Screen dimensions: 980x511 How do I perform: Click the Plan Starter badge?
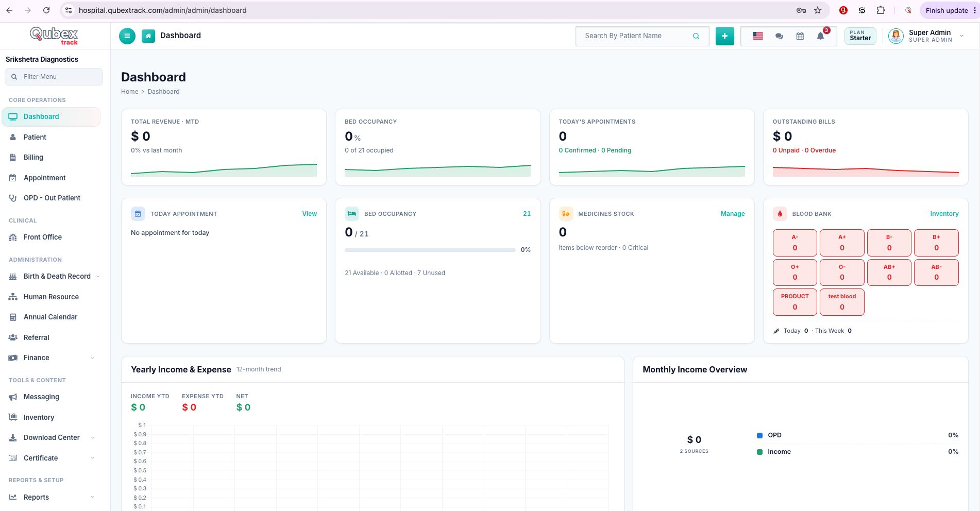tap(860, 36)
